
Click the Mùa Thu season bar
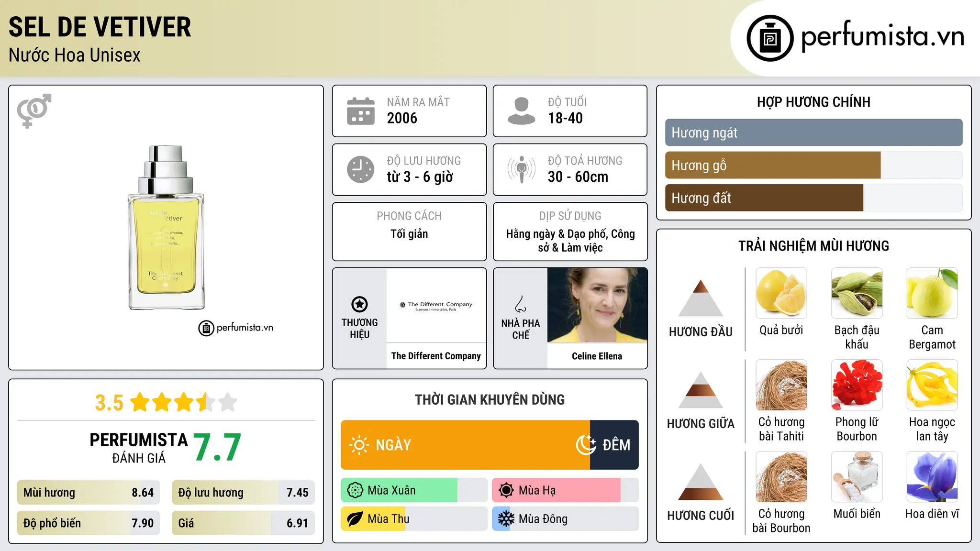[414, 519]
